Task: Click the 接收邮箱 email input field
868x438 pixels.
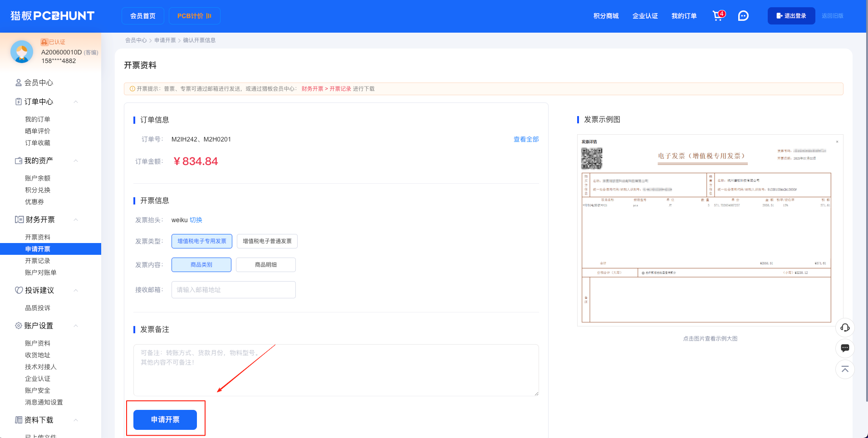Action: tap(234, 290)
